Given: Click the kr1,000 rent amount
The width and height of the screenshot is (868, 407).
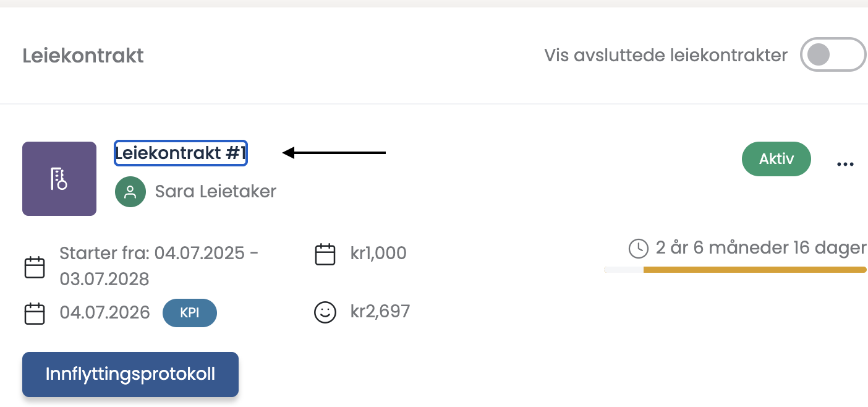Looking at the screenshot, I should click(x=378, y=253).
